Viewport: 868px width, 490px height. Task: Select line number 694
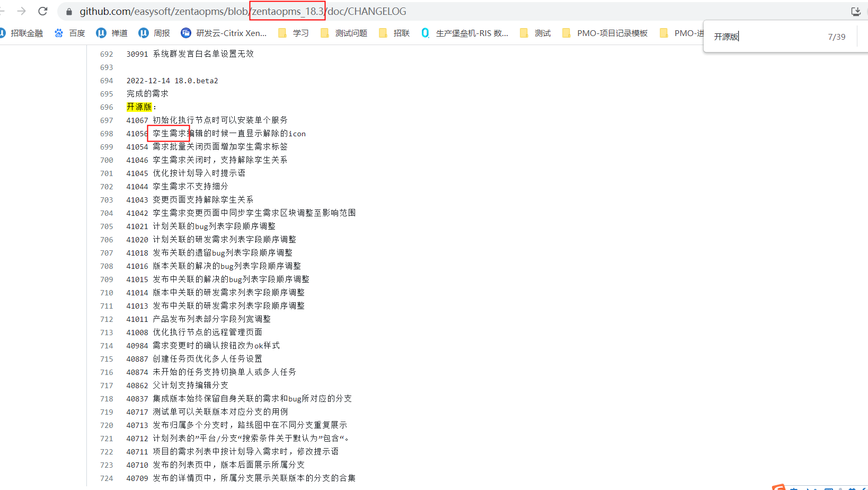point(107,81)
